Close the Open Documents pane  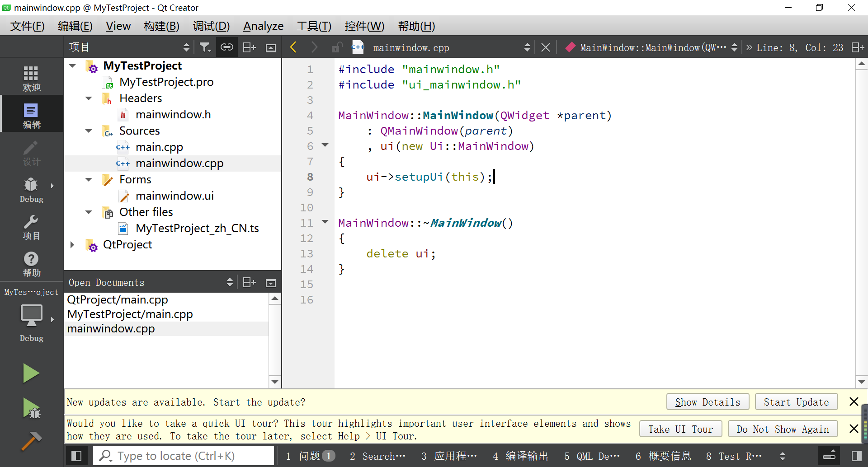271,283
